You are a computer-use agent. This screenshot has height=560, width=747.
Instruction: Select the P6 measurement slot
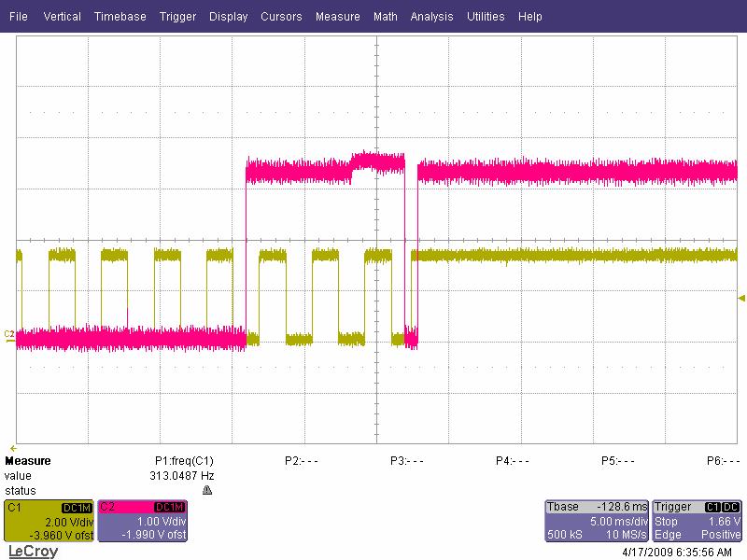[x=723, y=460]
